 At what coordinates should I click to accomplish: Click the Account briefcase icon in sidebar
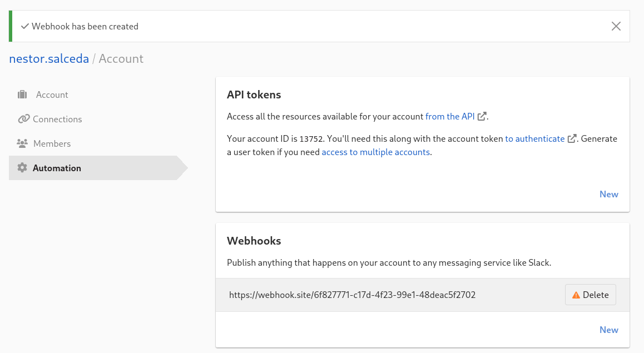pos(22,95)
